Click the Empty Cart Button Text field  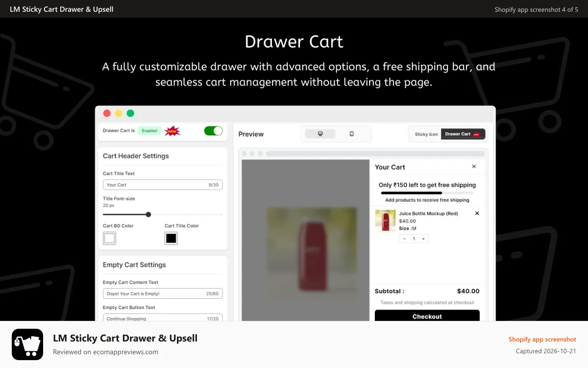tap(163, 318)
